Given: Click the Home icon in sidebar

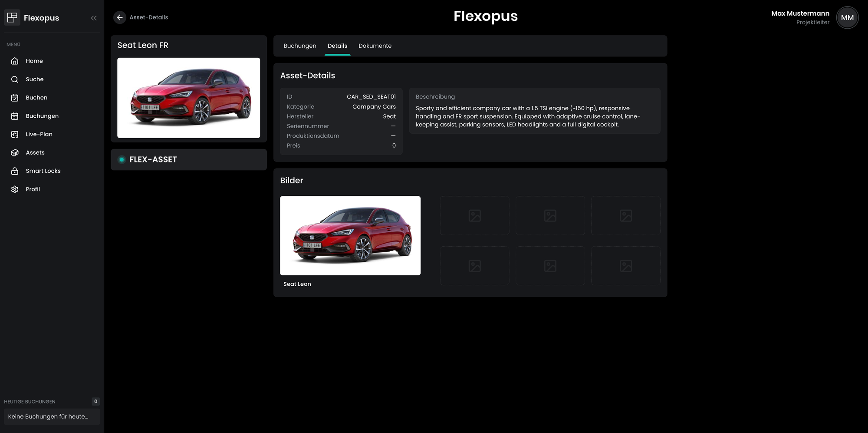Looking at the screenshot, I should coord(15,61).
